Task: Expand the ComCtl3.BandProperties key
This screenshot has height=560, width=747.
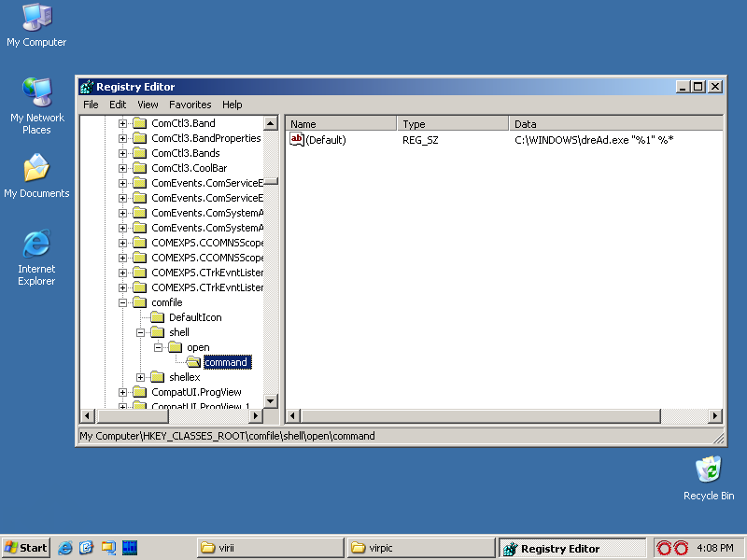Action: click(122, 138)
